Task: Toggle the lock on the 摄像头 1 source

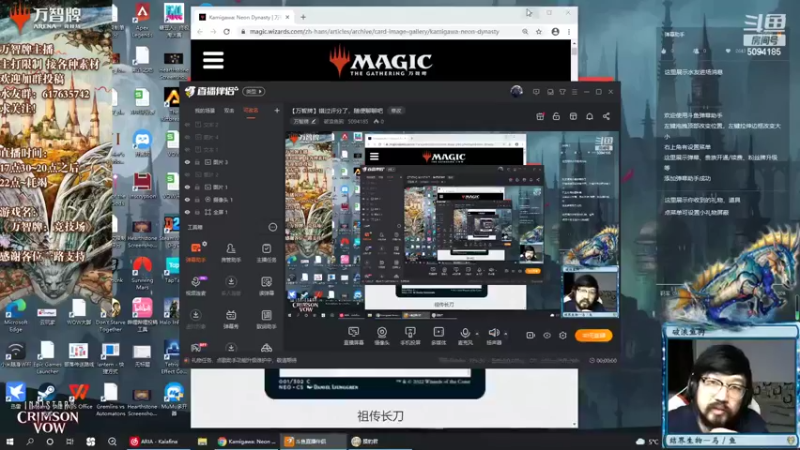Action: click(197, 199)
